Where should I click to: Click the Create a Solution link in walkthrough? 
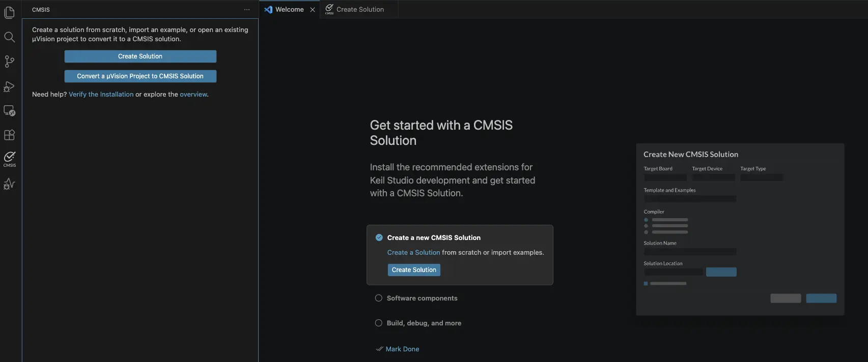(413, 253)
